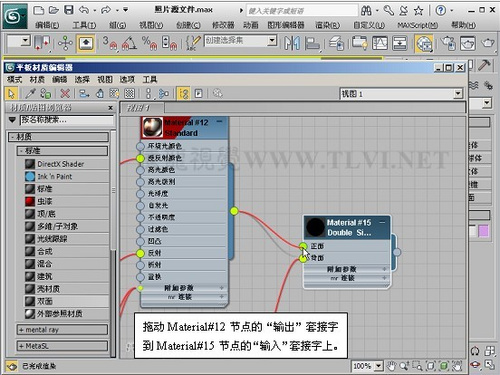Click the Material #12 output socket
This screenshot has width=500, height=375.
click(x=234, y=211)
